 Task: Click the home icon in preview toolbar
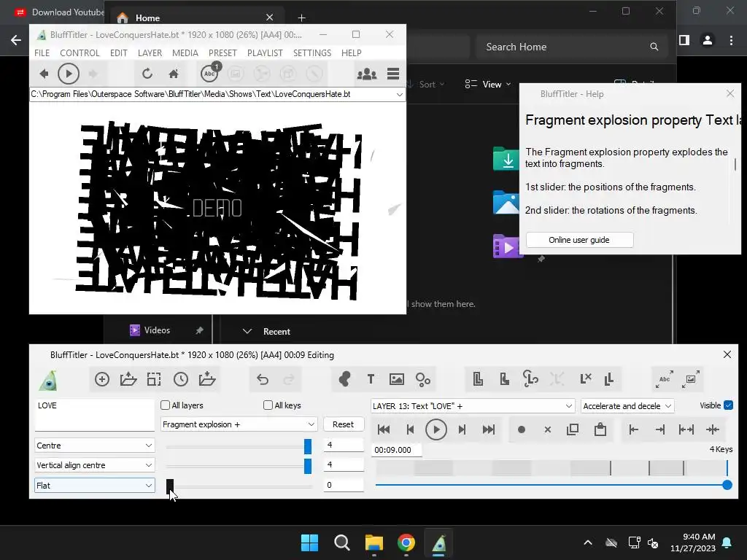tap(174, 74)
